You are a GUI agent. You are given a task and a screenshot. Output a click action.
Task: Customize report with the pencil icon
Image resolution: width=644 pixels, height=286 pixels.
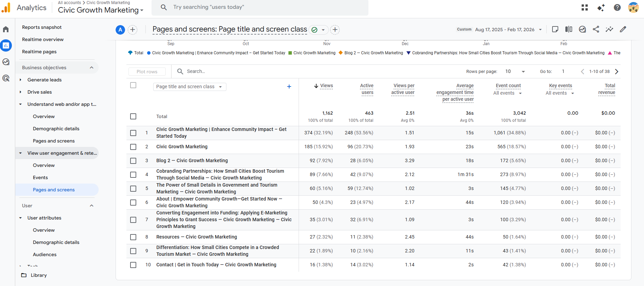coord(623,29)
